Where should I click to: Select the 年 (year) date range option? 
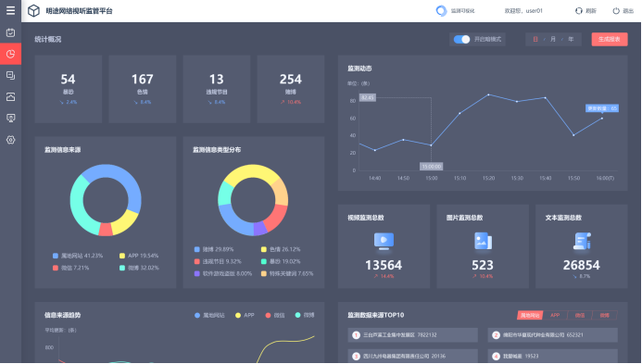pos(571,39)
